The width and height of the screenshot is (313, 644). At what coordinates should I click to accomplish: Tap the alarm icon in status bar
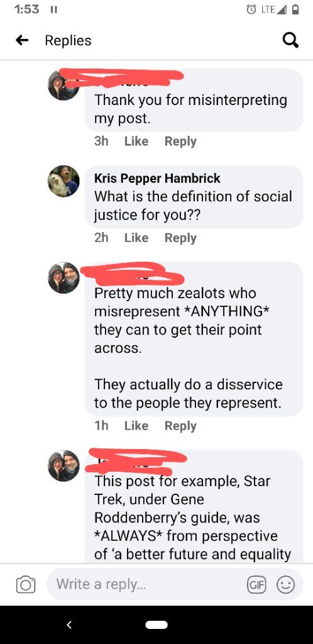click(251, 10)
